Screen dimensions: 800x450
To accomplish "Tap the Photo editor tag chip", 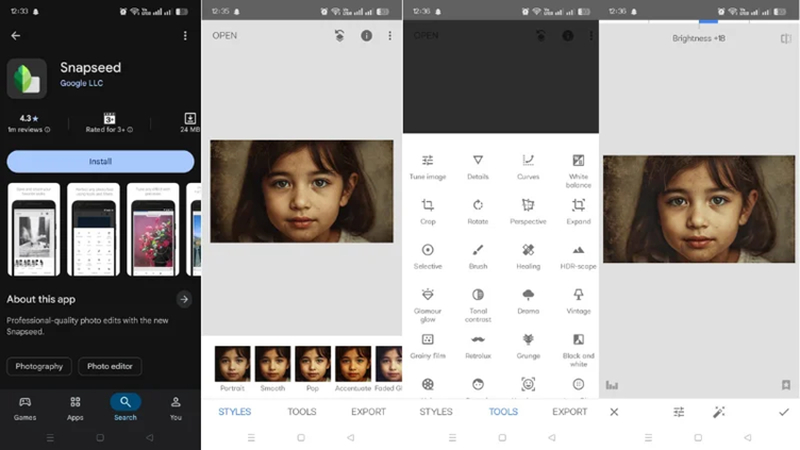I will tap(110, 366).
